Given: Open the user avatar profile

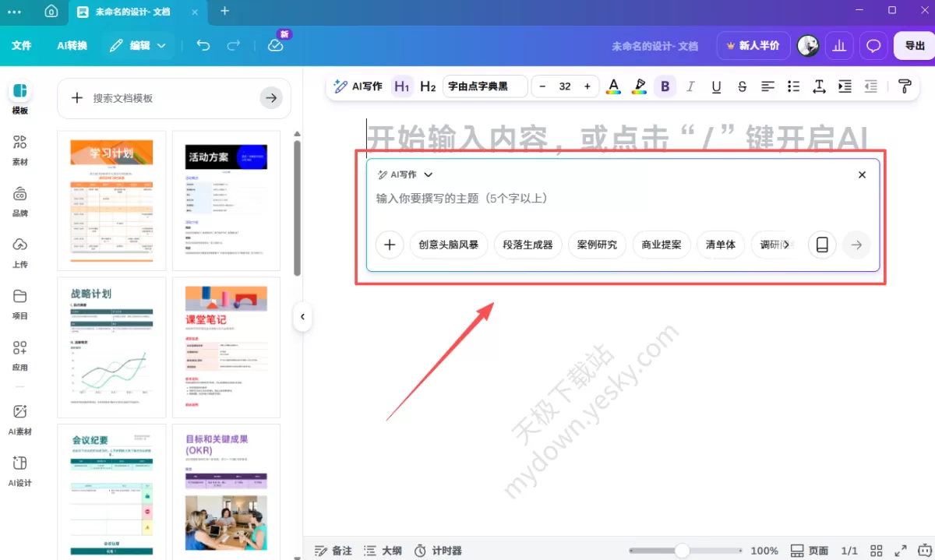Looking at the screenshot, I should tap(808, 46).
